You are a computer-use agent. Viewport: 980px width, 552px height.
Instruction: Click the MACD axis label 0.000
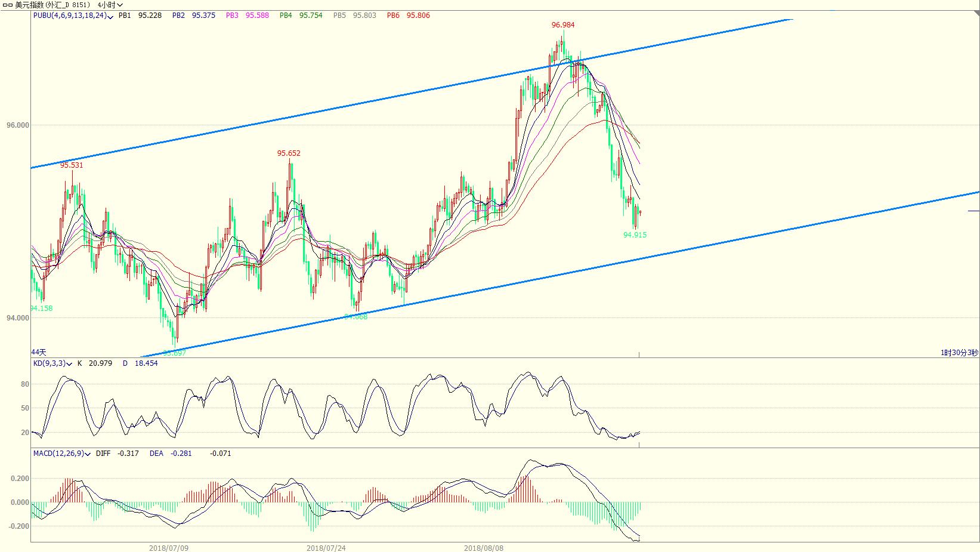pyautogui.click(x=20, y=502)
